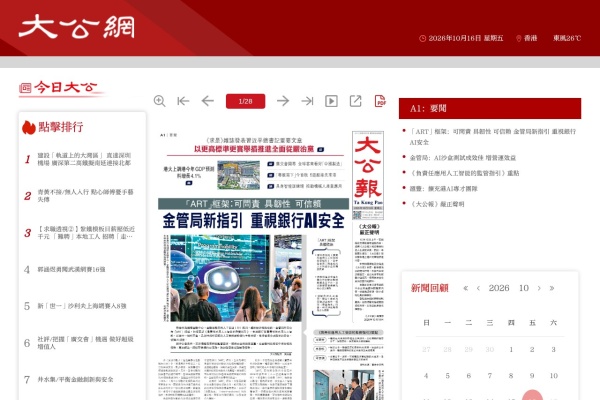The width and height of the screenshot is (600, 400).
Task: Advance one year with double-right chevron
Action: coord(551,288)
